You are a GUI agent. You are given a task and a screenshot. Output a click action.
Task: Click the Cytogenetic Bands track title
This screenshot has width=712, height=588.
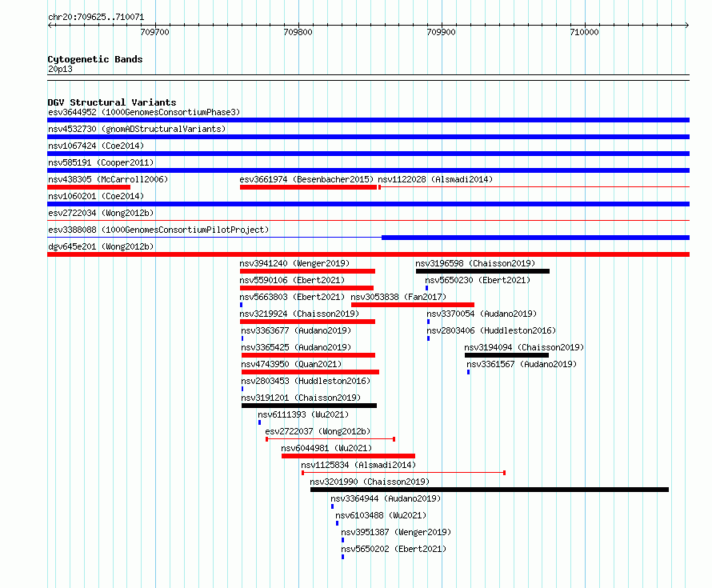click(95, 59)
